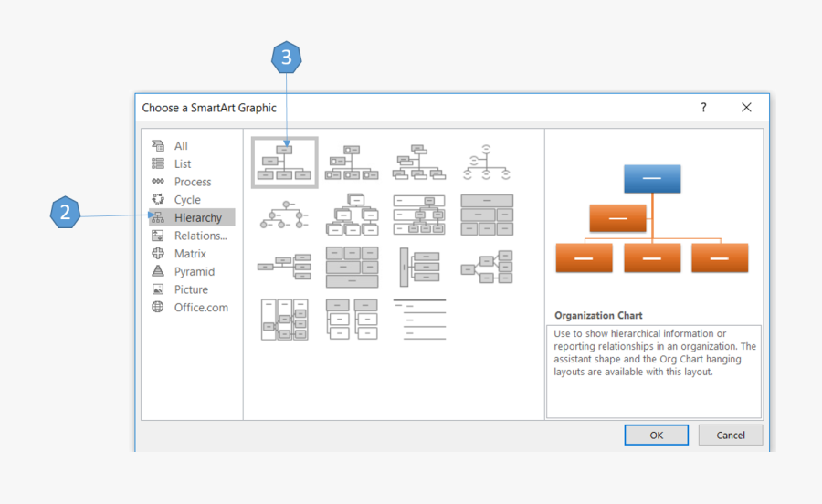This screenshot has height=504, width=822.
Task: Pick the Architecture Layout thumbnail
Action: (352, 267)
